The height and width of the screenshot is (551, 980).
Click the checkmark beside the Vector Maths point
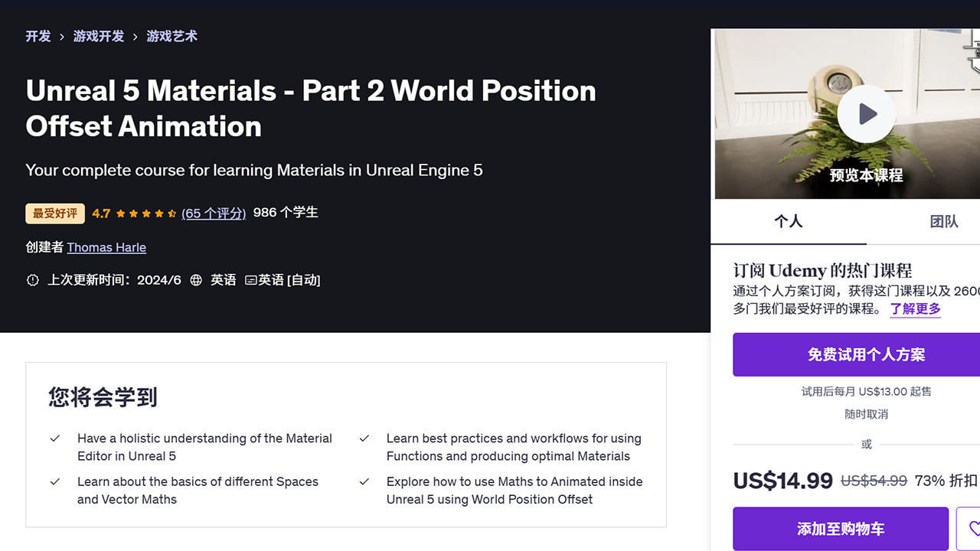click(54, 482)
